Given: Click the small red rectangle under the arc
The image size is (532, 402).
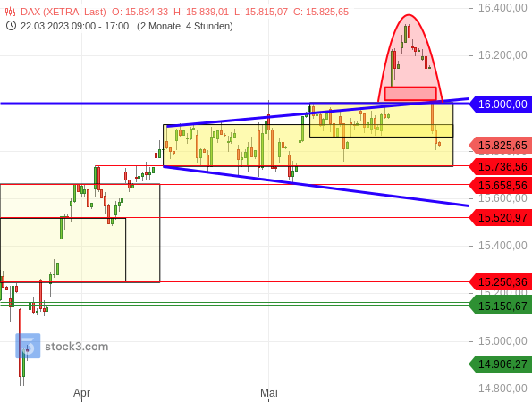Looking at the screenshot, I should (410, 94).
